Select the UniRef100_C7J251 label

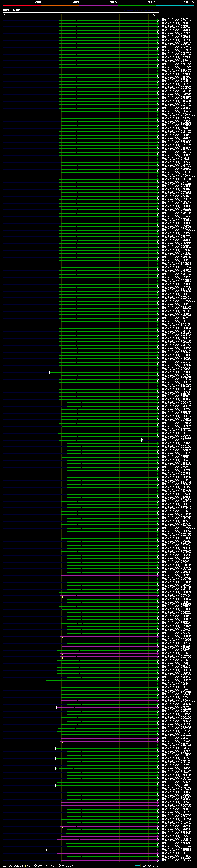pyautogui.click(x=176, y=118)
